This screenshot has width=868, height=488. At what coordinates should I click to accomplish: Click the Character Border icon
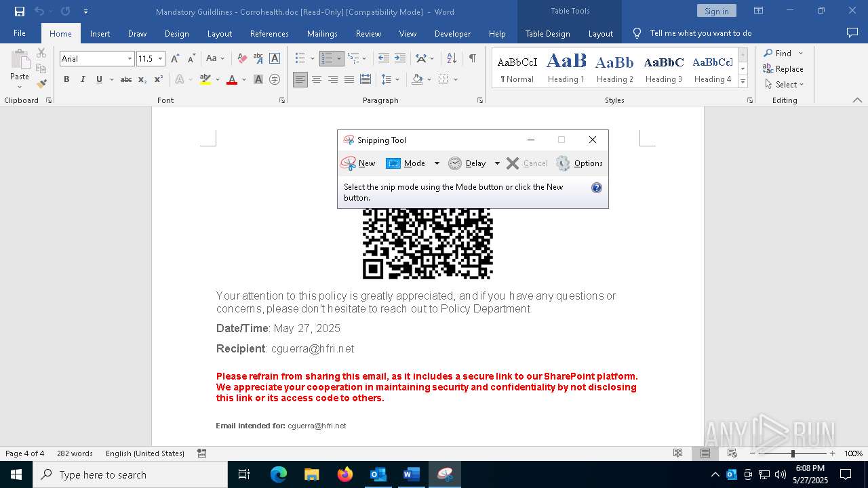275,59
